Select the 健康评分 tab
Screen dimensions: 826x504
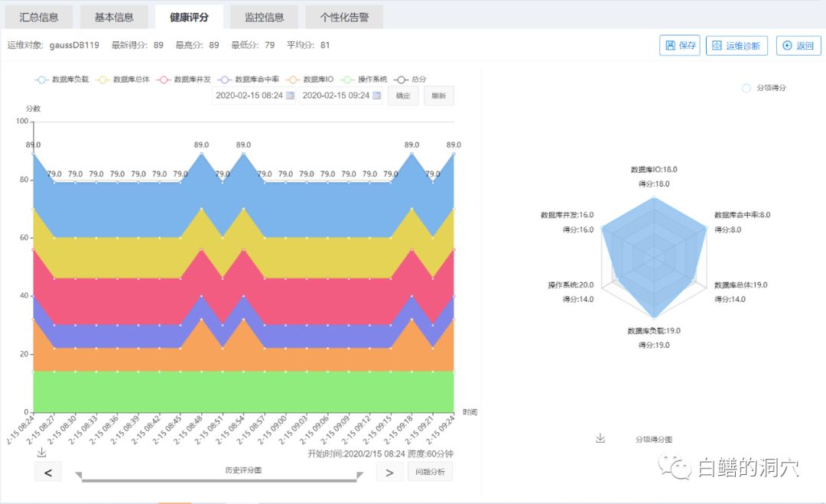pos(189,18)
